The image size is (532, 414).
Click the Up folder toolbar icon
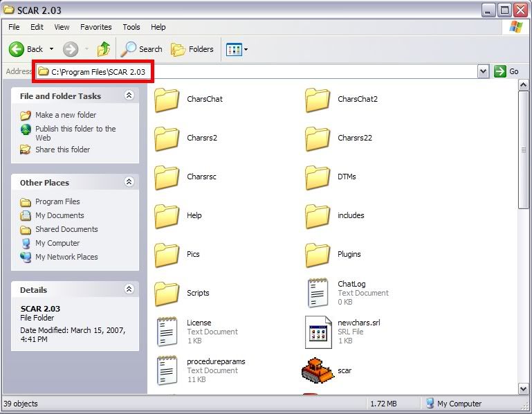(104, 49)
